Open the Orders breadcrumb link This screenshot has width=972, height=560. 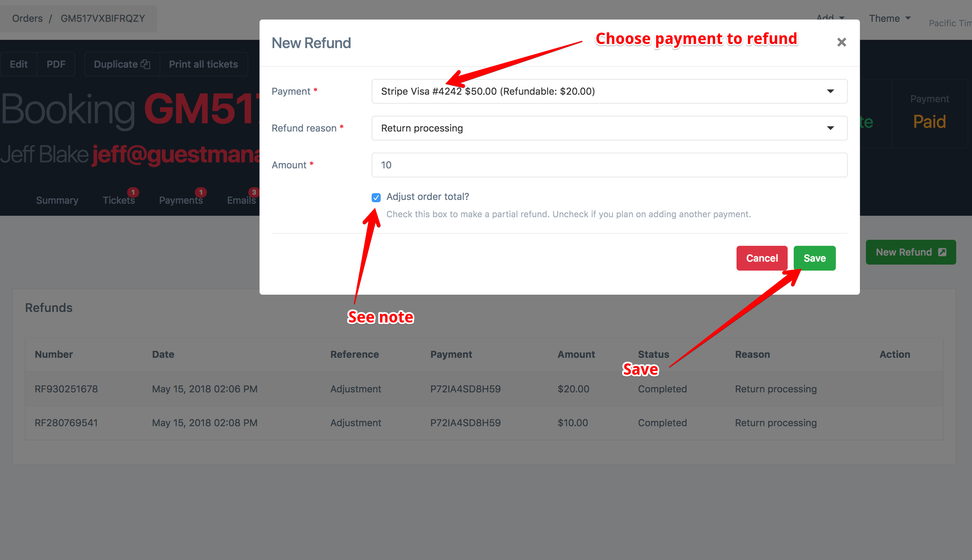pyautogui.click(x=27, y=18)
